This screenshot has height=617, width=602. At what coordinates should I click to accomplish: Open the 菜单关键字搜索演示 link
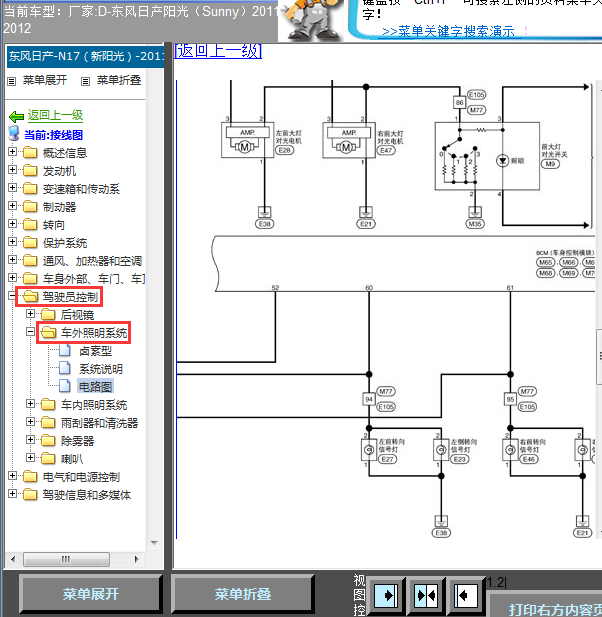448,31
